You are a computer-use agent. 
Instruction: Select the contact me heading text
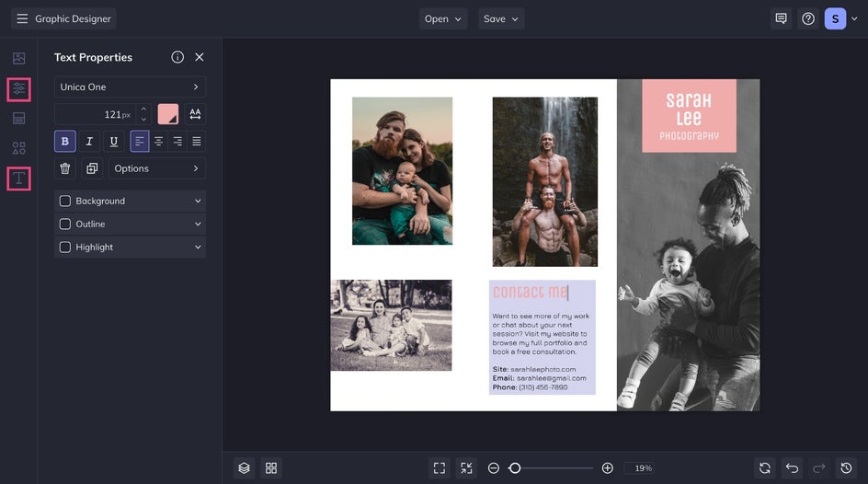coord(530,292)
